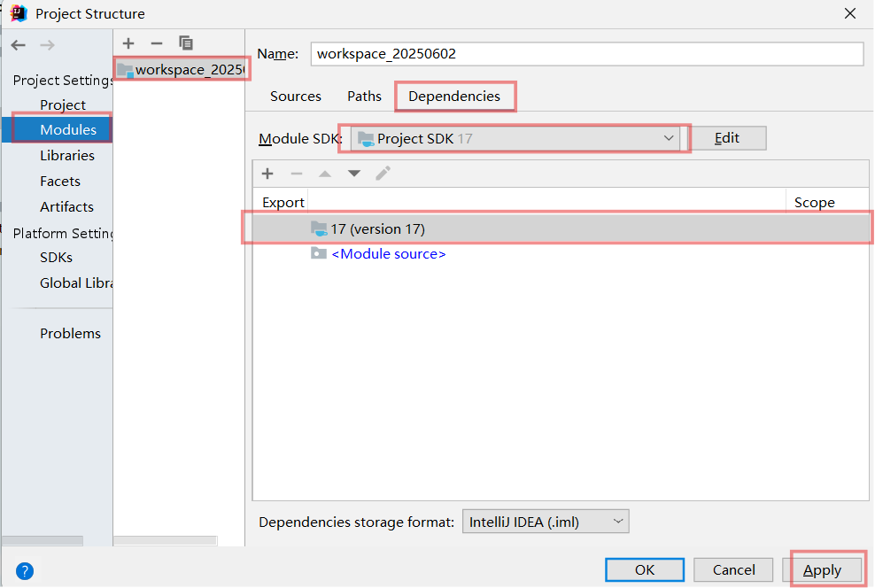The height and width of the screenshot is (588, 875).
Task: Click the Apply button
Action: (822, 569)
